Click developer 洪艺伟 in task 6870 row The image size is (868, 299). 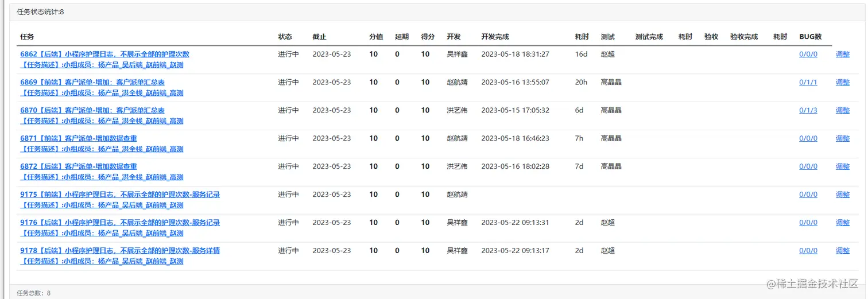click(457, 110)
